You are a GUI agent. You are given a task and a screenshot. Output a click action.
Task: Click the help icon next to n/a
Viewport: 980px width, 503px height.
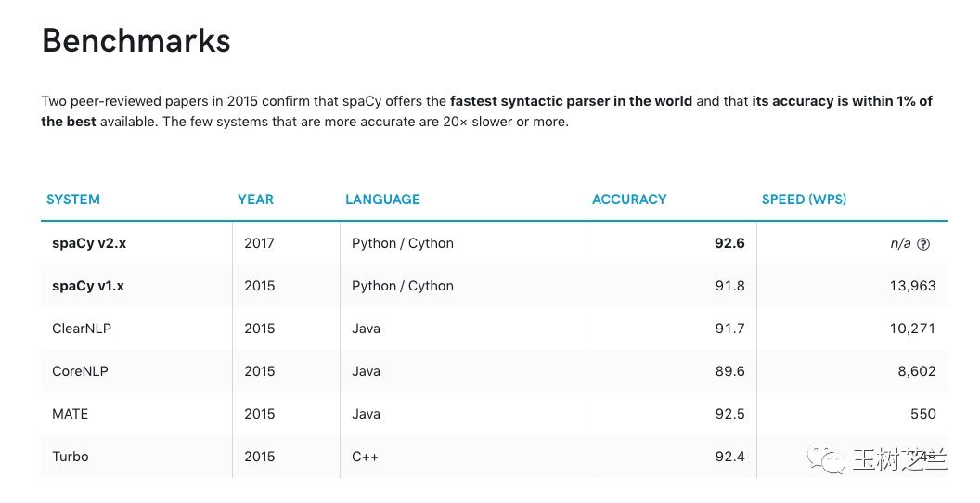[x=923, y=244]
